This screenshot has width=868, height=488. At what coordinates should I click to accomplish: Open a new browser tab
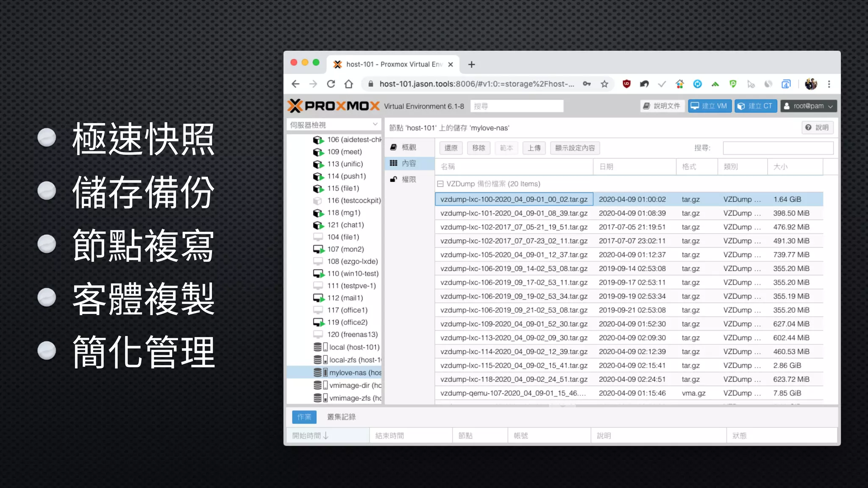(x=471, y=64)
